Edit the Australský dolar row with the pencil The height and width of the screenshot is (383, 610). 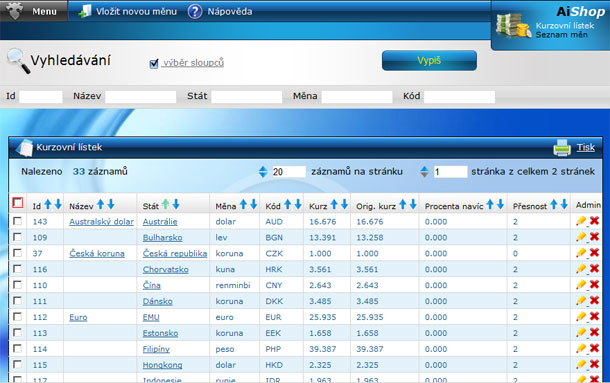(581, 221)
